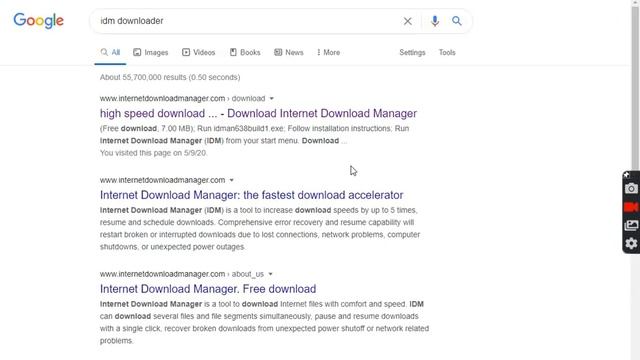Take a screenshot with camera icon
Screen dimensions: 640x360
click(x=631, y=189)
